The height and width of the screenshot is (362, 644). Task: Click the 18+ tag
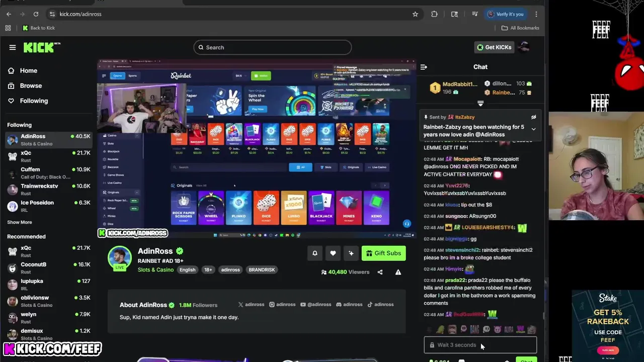click(x=208, y=270)
